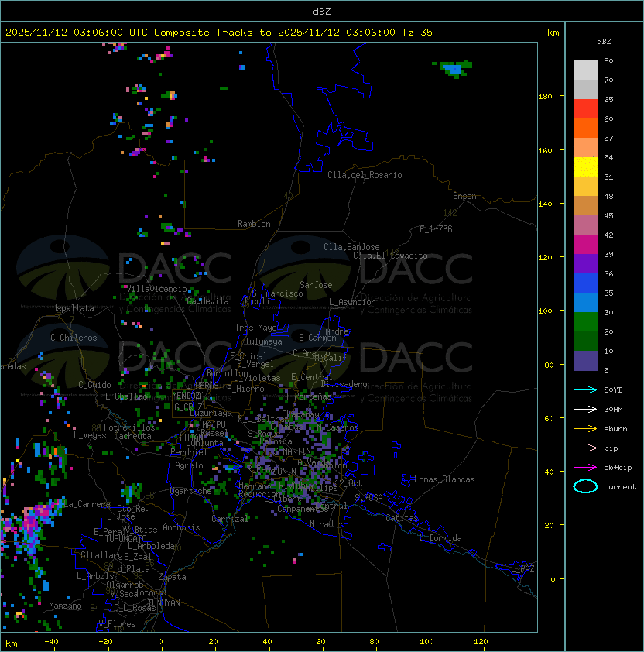Select the lightest gray 70-80 dBZ swatch
Screen dimensions: 644x652
tap(585, 70)
